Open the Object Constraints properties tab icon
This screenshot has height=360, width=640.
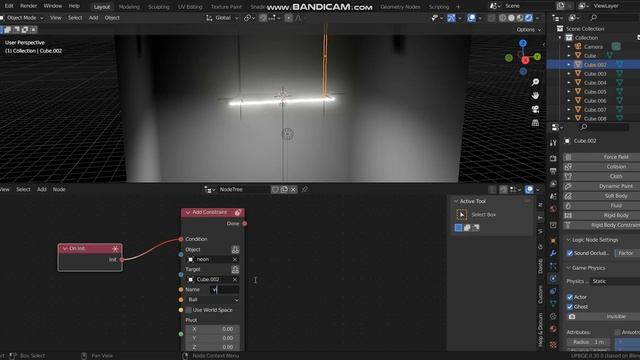coord(553,291)
